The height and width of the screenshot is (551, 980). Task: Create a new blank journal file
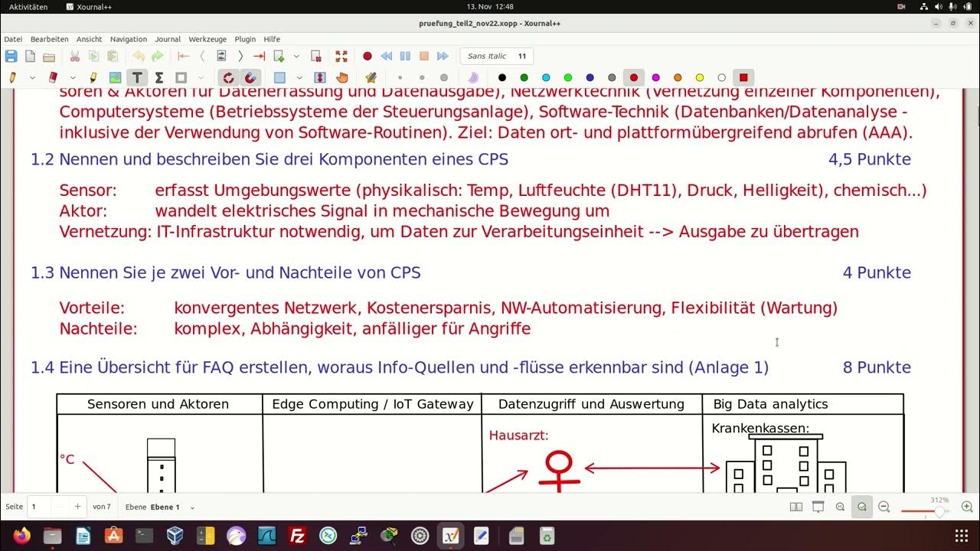tap(30, 56)
